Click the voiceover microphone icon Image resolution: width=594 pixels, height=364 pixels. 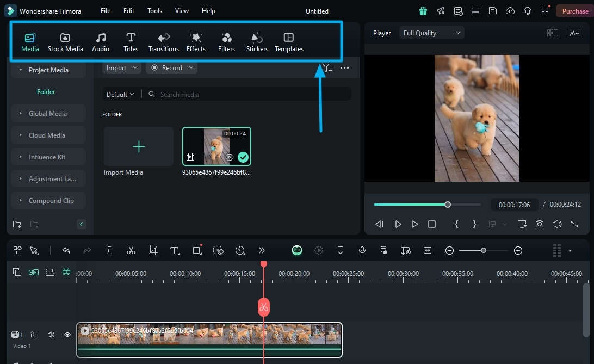(362, 250)
